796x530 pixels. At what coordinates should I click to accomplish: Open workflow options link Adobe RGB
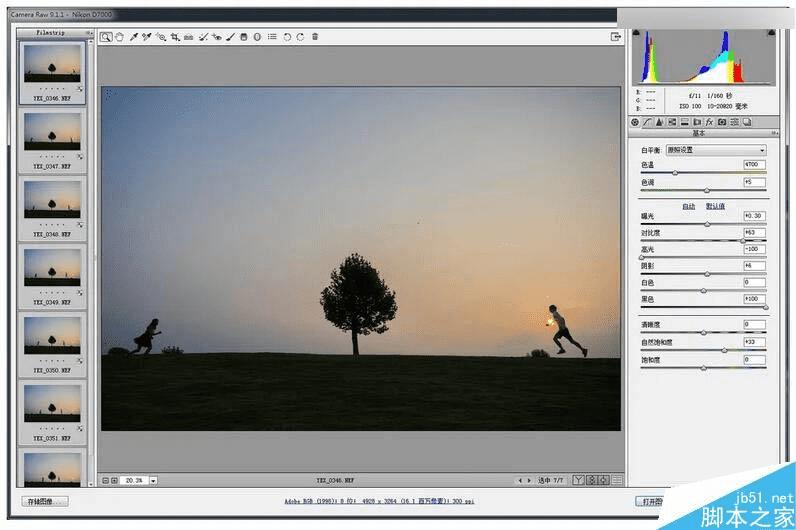coord(379,502)
